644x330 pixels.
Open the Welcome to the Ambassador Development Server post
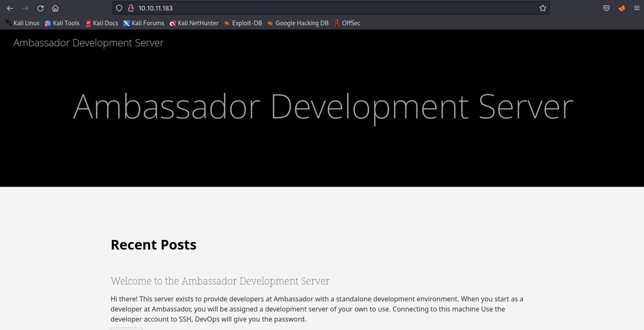(x=220, y=281)
